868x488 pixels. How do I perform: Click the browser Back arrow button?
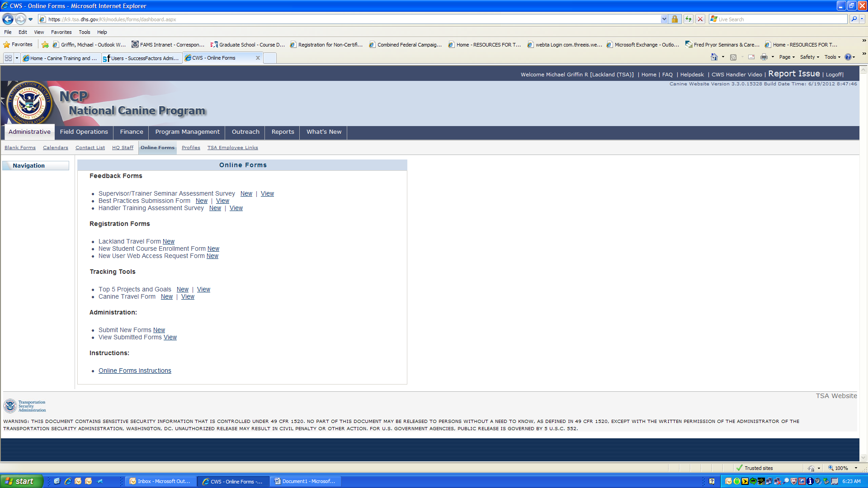(x=8, y=19)
